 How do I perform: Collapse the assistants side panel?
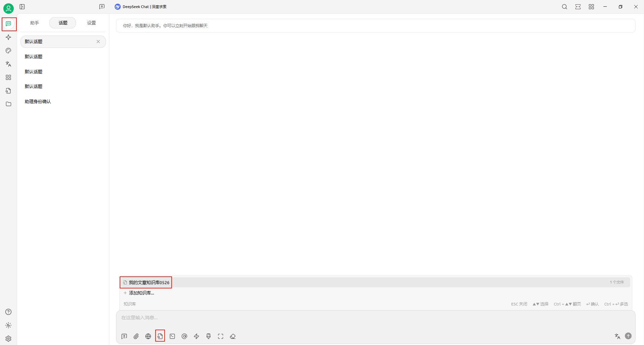[22, 7]
